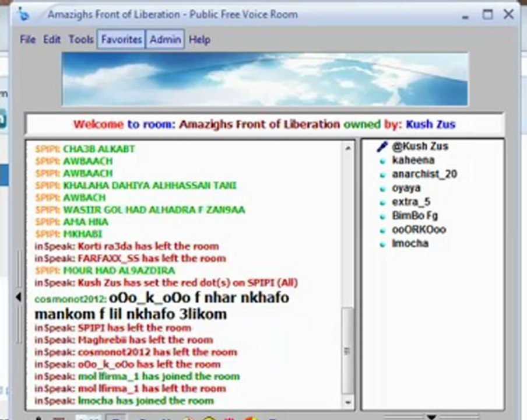Screen dimensions: 527x420
Task: Click cosmonot2012's large black message
Action: (161, 306)
